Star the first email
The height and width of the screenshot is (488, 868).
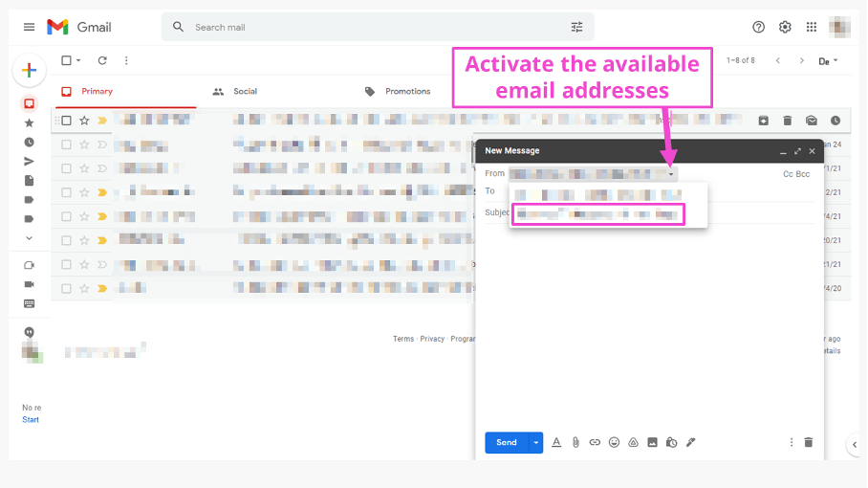84,121
